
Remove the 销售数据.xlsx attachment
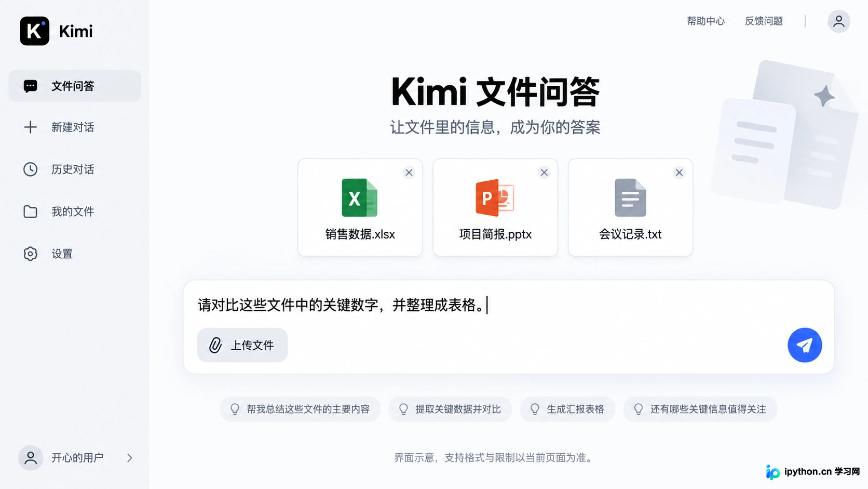coord(409,173)
